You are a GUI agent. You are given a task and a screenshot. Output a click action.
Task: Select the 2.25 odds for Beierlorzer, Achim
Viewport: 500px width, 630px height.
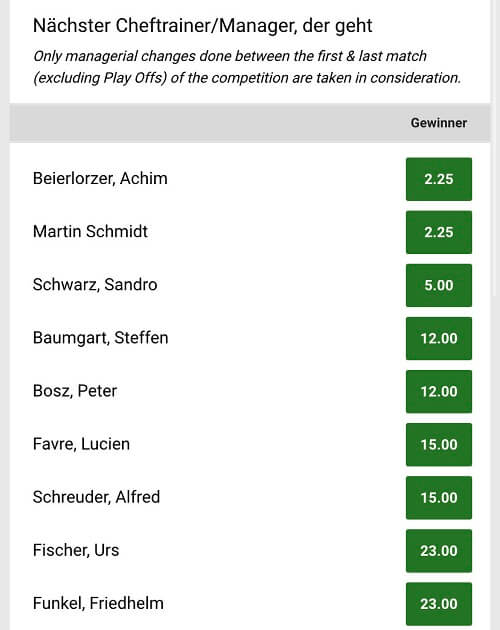click(439, 179)
